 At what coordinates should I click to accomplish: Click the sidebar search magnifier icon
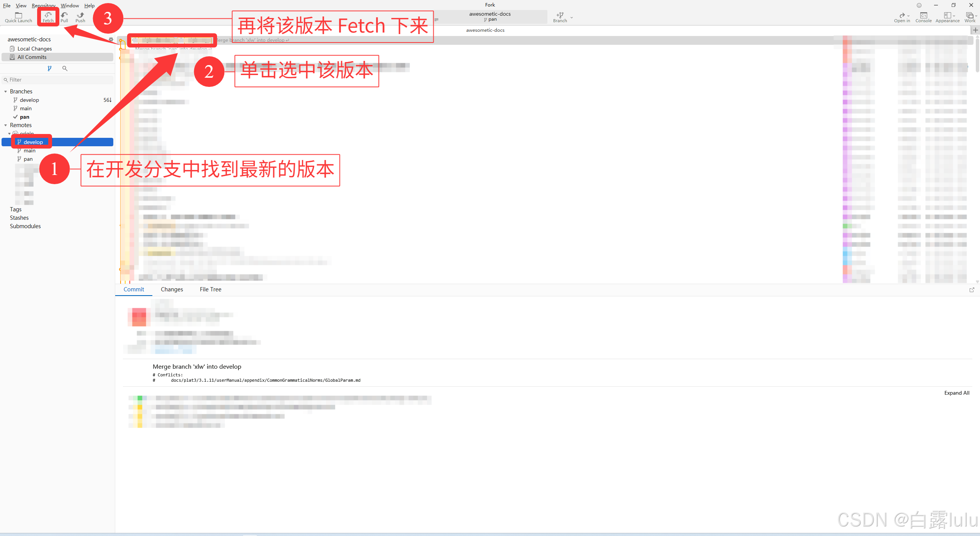point(65,69)
